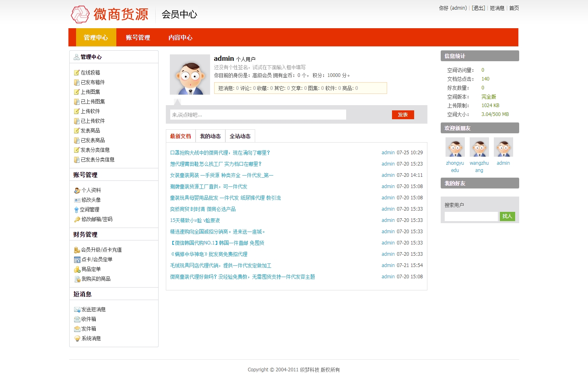The width and height of the screenshot is (588, 379).
Task: Click the up-arrow icon beside 空间管理
Action: [76, 209]
